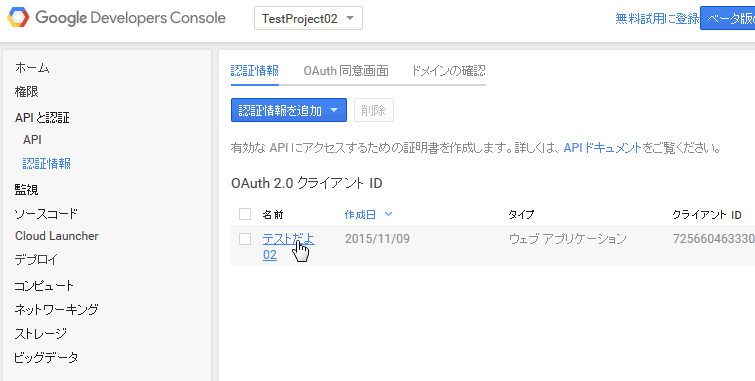755x381 pixels.
Task: Click the 作成日 sort arrow icon
Action: [x=388, y=214]
